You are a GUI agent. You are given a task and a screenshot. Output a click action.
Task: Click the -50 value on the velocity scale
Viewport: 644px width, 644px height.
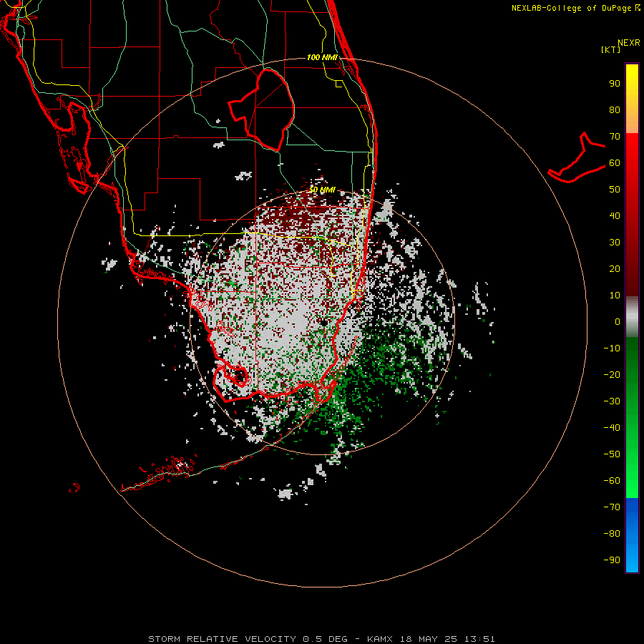pyautogui.click(x=612, y=454)
